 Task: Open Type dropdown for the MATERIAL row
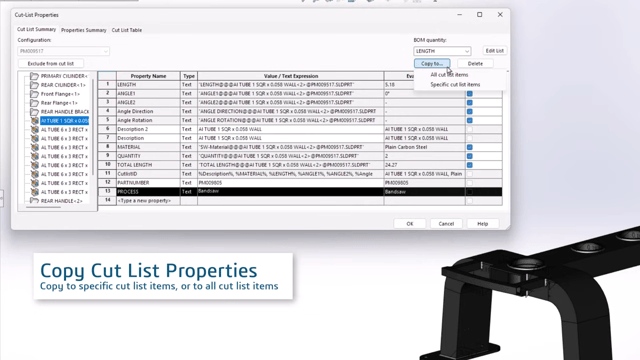189,147
